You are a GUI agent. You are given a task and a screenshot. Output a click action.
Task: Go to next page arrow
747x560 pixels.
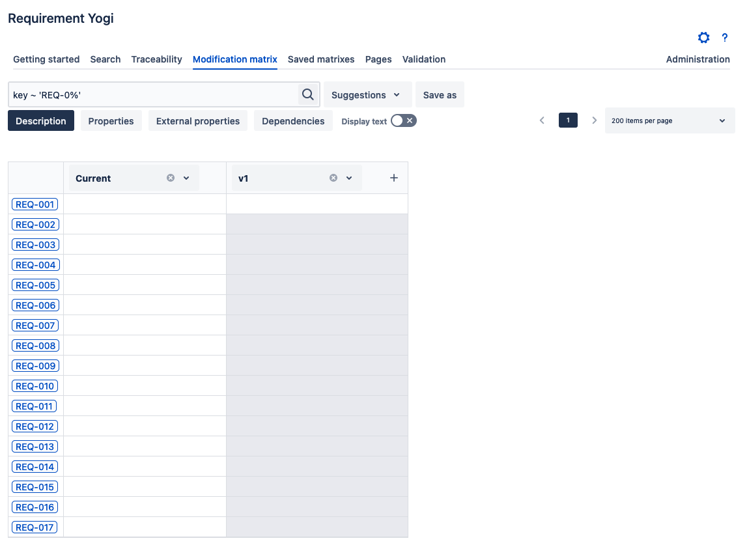(x=594, y=120)
